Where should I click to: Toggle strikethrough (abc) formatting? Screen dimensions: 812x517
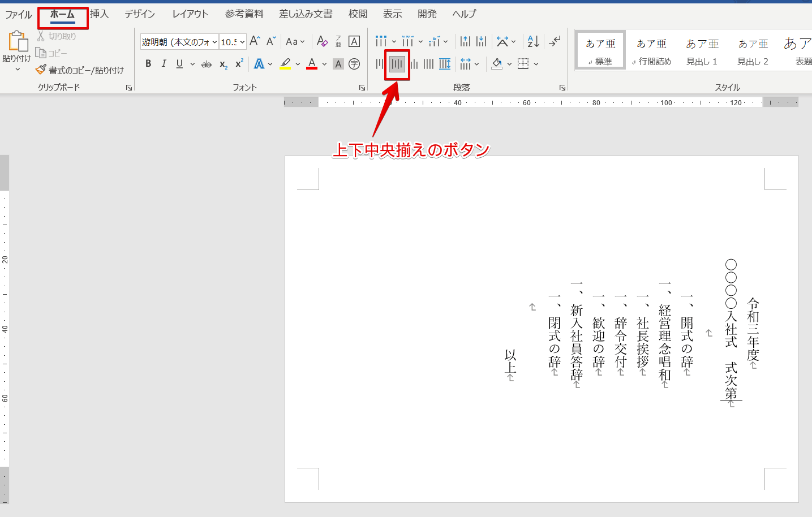tap(207, 64)
